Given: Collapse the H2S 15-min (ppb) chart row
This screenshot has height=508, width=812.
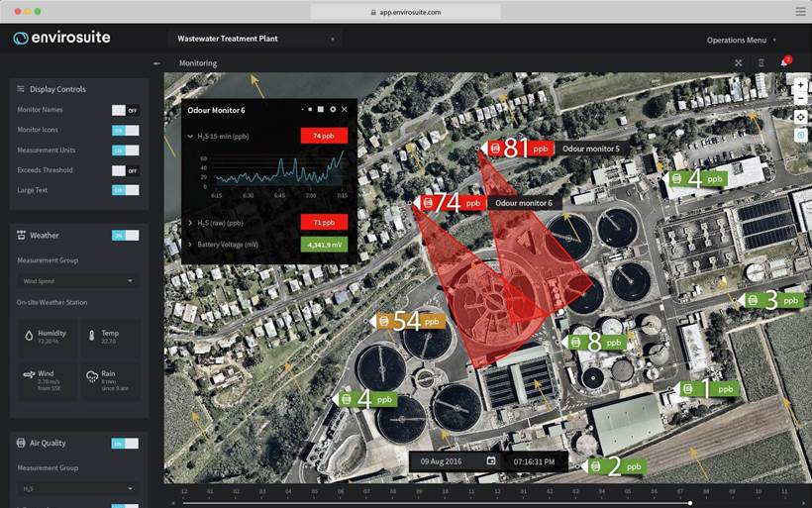Looking at the screenshot, I should (190, 137).
